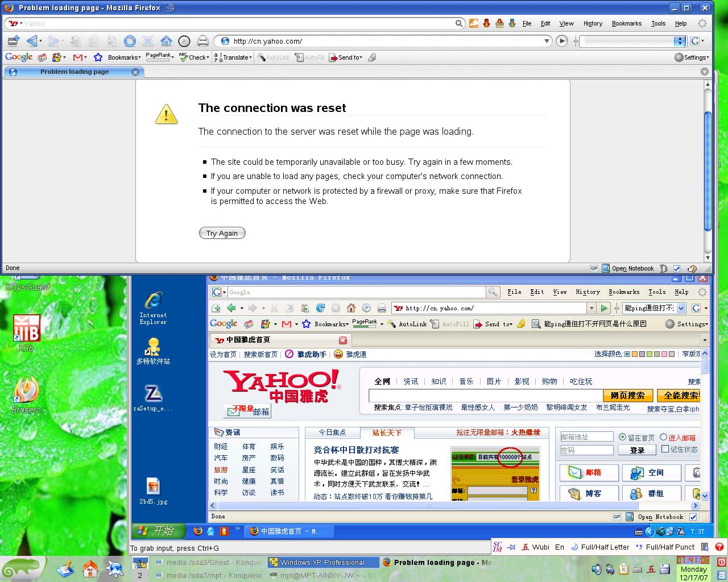The width and height of the screenshot is (728, 582).
Task: Toggle Full/Half Letter input mode
Action: coord(599,547)
